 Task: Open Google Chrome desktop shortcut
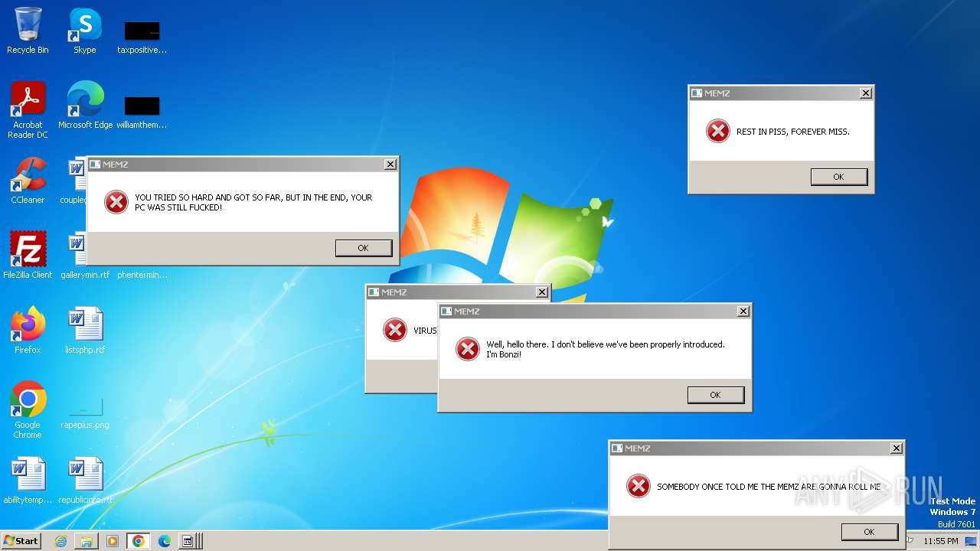(28, 410)
